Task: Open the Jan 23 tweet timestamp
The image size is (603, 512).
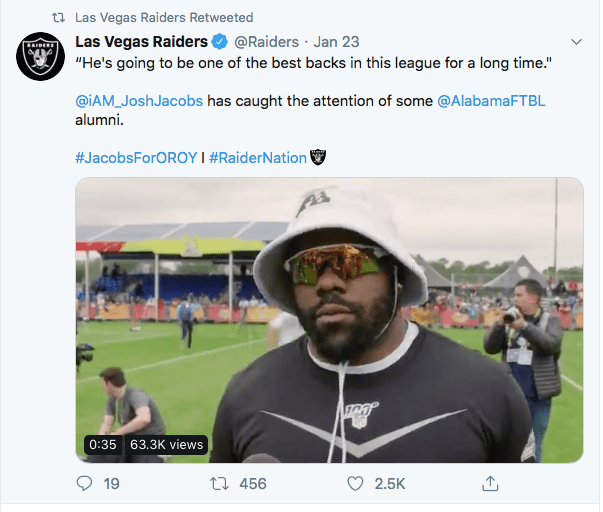Action: (336, 42)
